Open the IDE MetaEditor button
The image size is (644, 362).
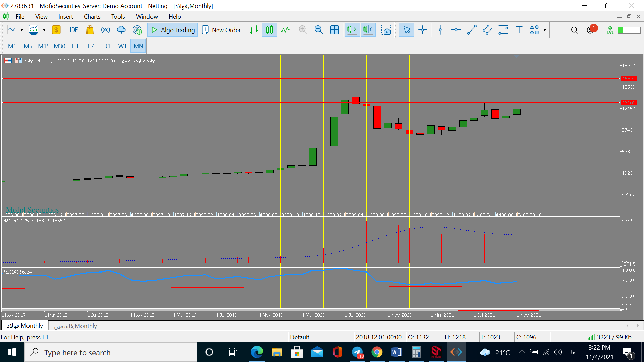(x=74, y=30)
